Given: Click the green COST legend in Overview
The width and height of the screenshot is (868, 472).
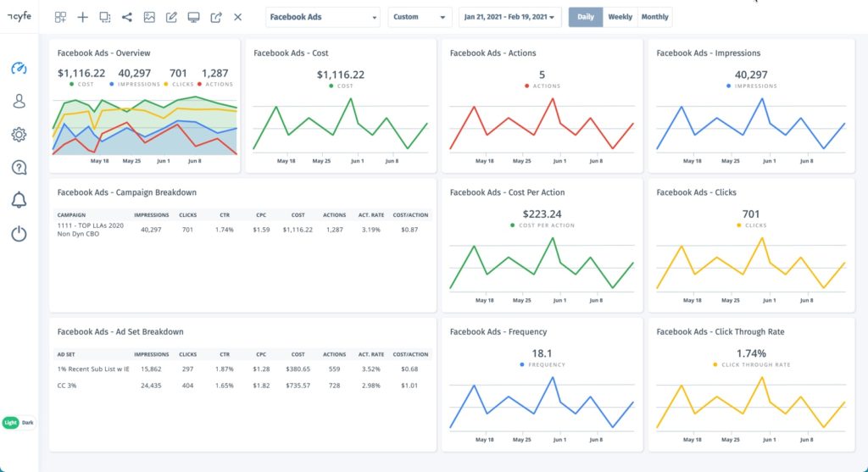Looking at the screenshot, I should click(x=82, y=84).
